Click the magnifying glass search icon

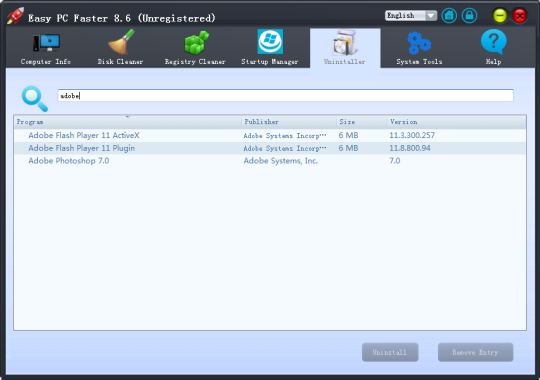click(x=34, y=99)
